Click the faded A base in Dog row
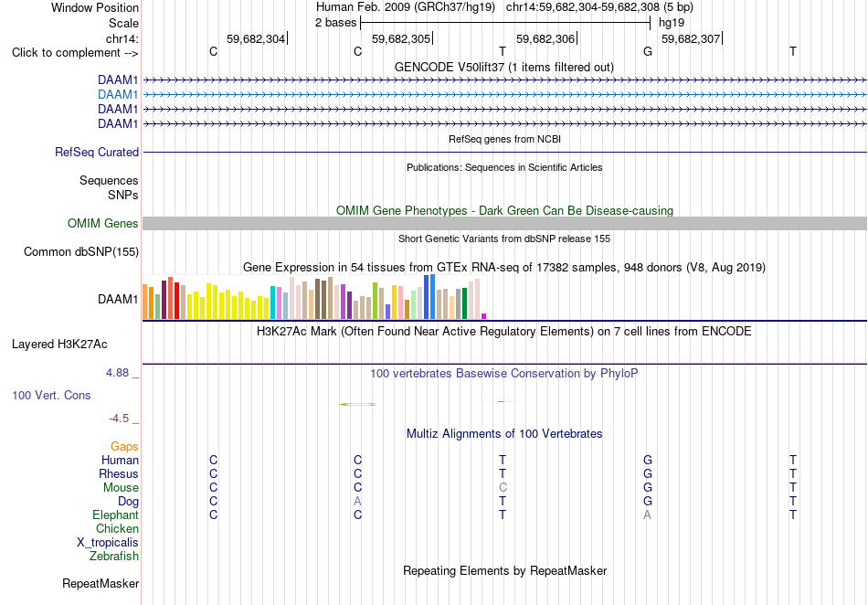The height and width of the screenshot is (605, 868). point(357,502)
